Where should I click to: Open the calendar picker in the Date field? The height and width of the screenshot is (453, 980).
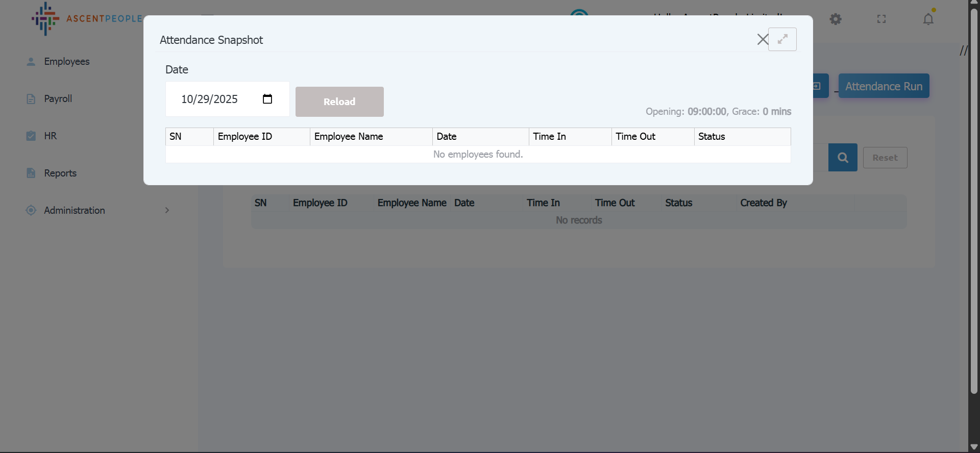[267, 99]
